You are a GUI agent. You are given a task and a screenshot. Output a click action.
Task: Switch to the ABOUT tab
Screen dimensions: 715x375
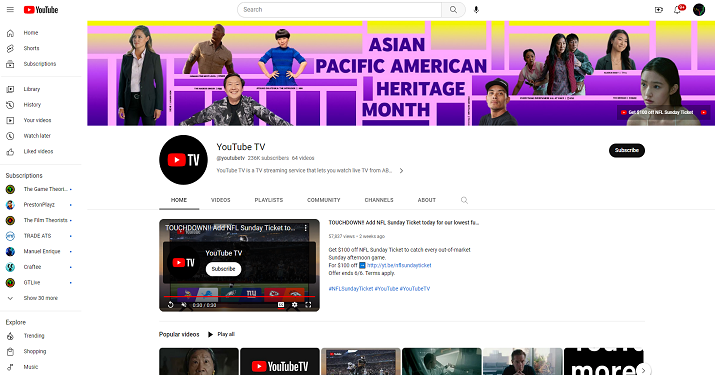point(427,200)
